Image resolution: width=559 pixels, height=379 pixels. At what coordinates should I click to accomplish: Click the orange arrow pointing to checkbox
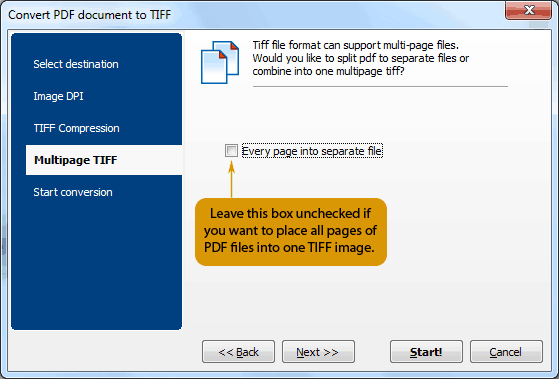click(x=231, y=179)
